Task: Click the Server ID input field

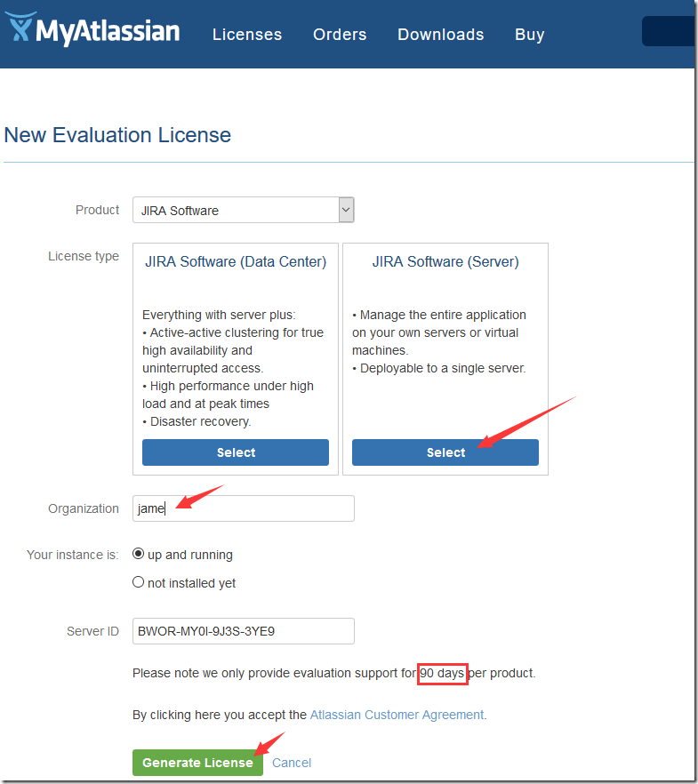Action: [243, 631]
